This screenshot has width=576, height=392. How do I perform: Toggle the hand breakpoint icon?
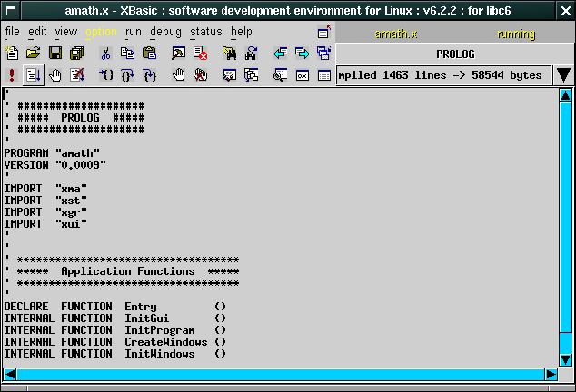tap(55, 75)
